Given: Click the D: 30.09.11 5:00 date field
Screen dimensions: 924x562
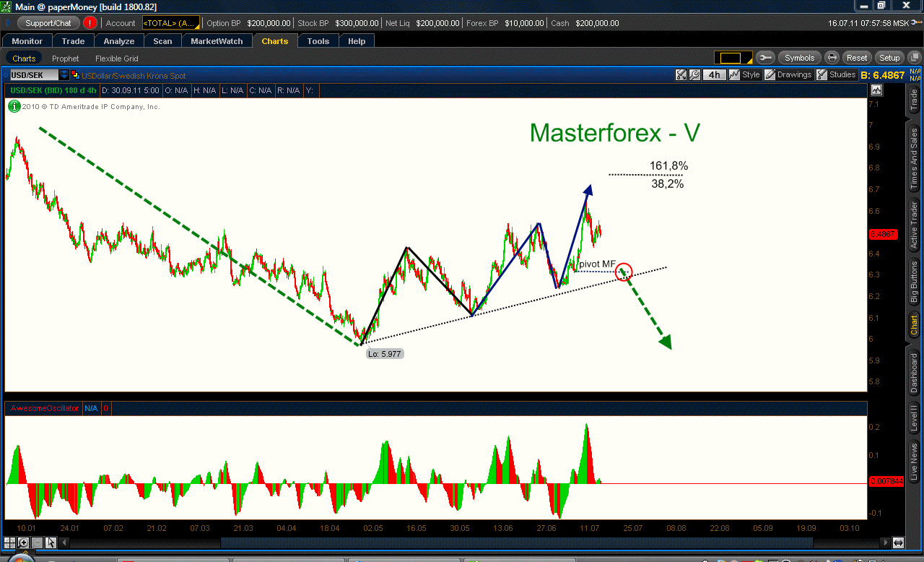Looking at the screenshot, I should pyautogui.click(x=131, y=90).
